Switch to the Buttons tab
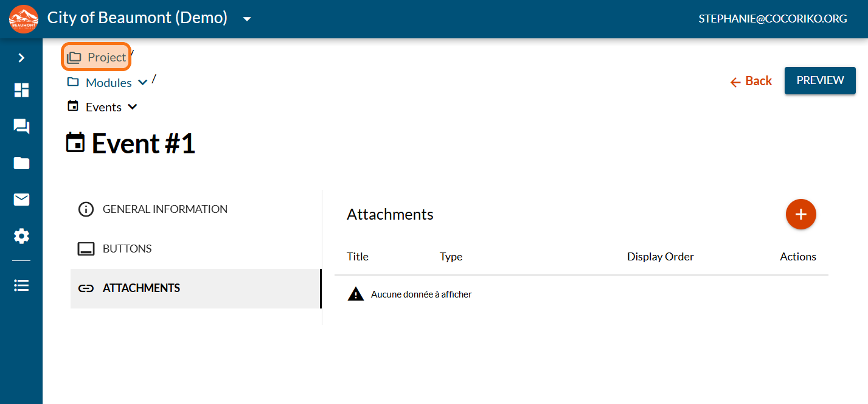 coord(127,249)
